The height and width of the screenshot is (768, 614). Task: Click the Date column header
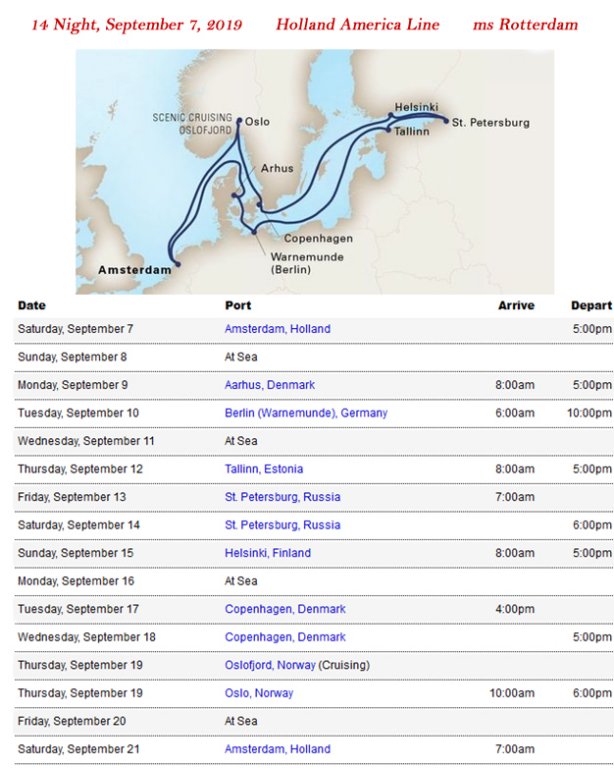(32, 305)
